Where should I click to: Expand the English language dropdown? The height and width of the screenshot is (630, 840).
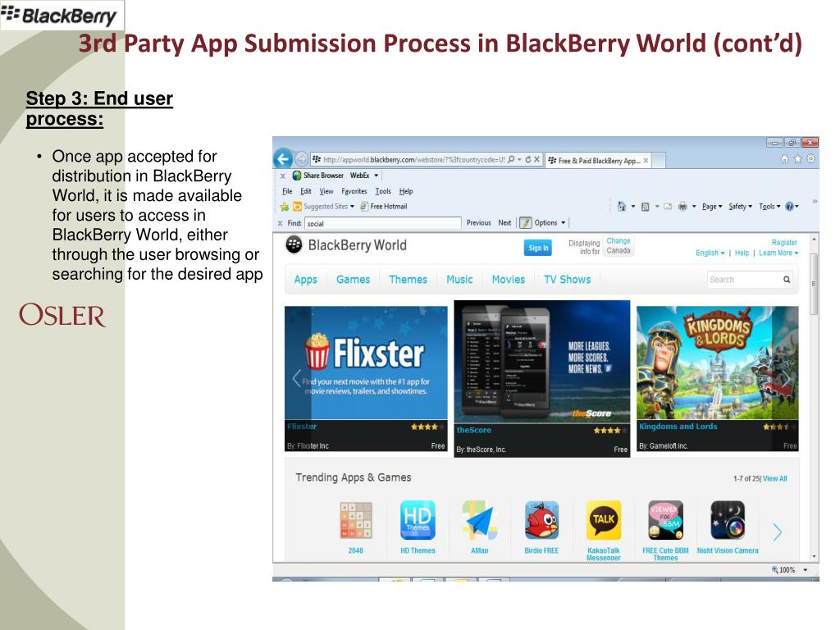710,253
